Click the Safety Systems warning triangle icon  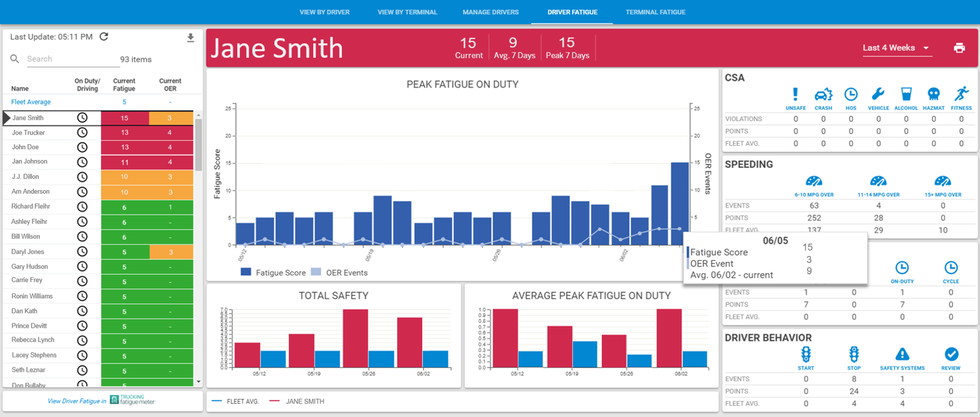tap(902, 354)
